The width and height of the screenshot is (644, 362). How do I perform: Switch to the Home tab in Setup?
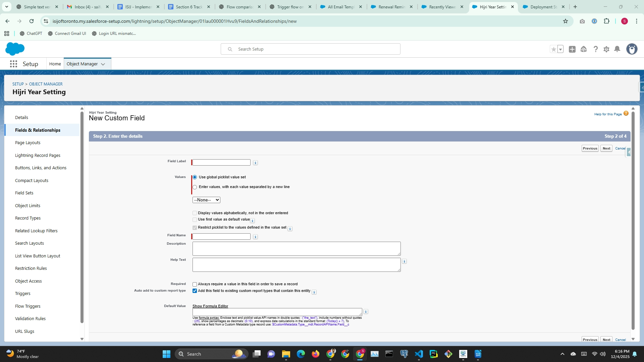pyautogui.click(x=55, y=64)
